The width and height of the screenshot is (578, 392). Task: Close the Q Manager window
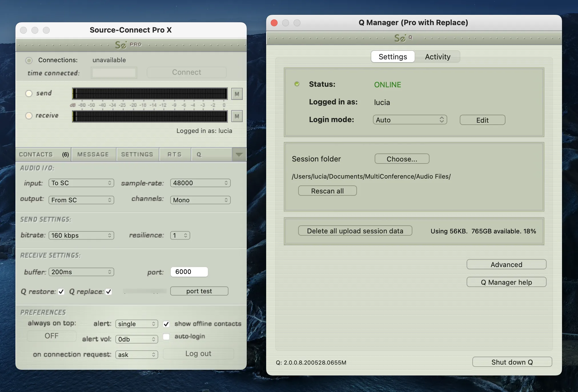274,23
